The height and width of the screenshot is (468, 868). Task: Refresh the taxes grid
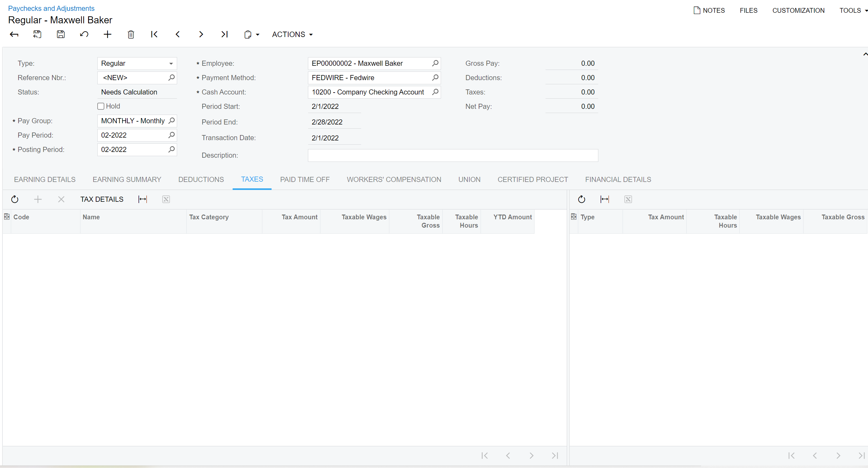(x=14, y=199)
